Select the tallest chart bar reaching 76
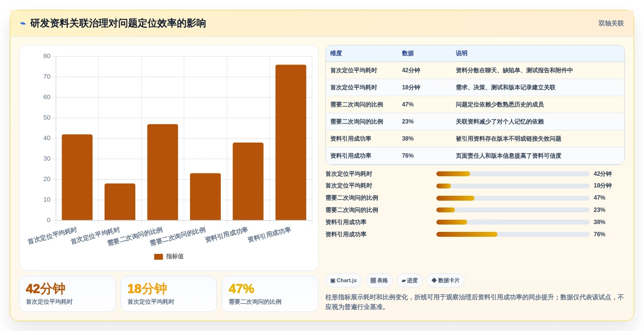The width and height of the screenshot is (644, 331). coord(291,143)
